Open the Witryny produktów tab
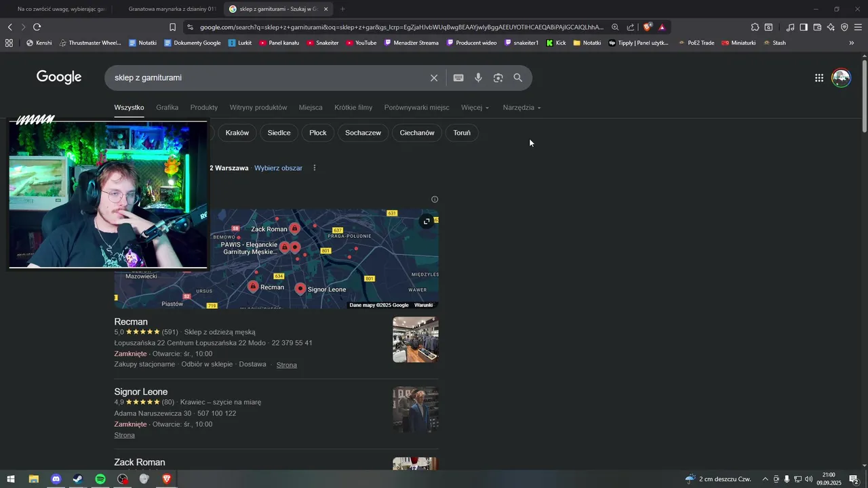 [258, 108]
